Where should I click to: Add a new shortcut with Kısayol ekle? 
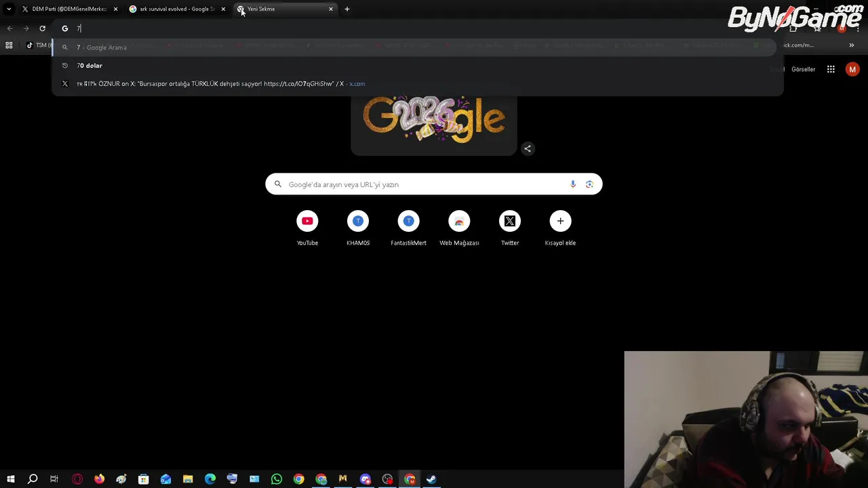point(560,228)
